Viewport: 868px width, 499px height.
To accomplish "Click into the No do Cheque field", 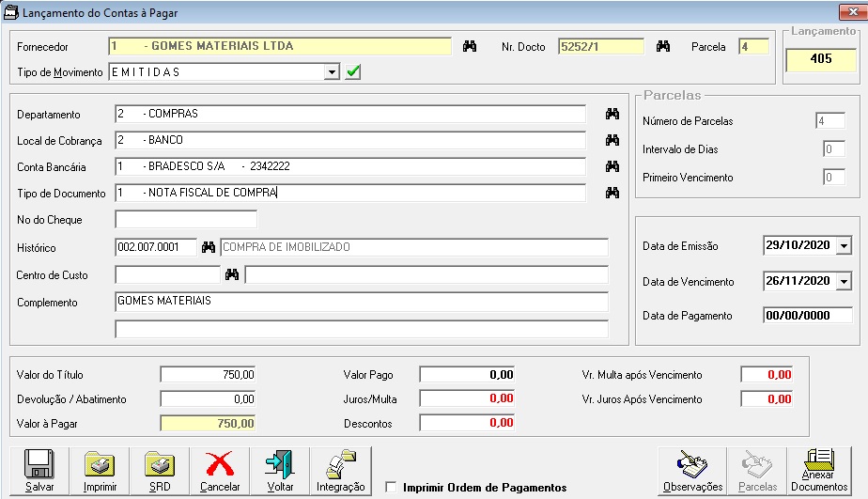I will tap(186, 220).
